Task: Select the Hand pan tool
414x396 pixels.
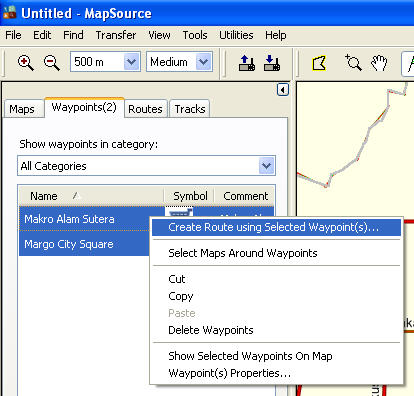Action: coord(379,63)
